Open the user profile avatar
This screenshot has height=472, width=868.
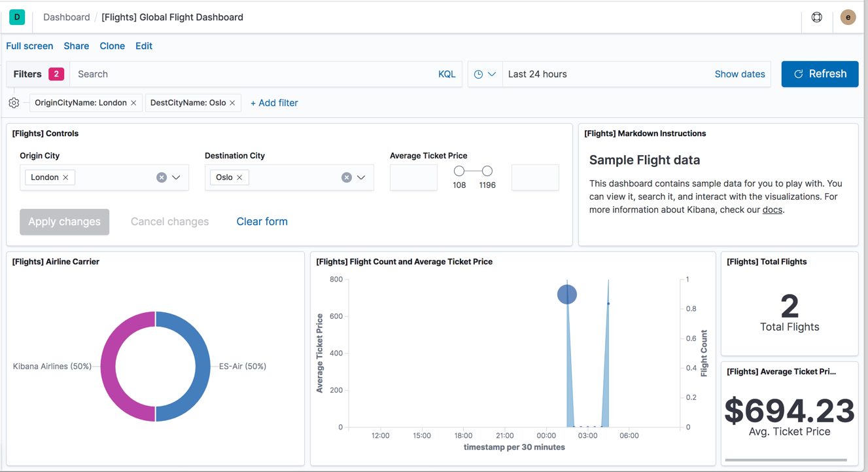click(x=848, y=18)
